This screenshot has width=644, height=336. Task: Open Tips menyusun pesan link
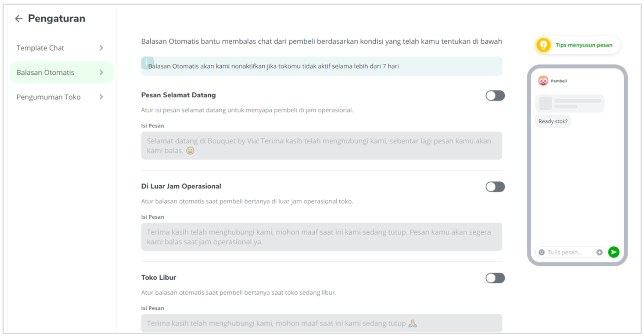tap(584, 45)
